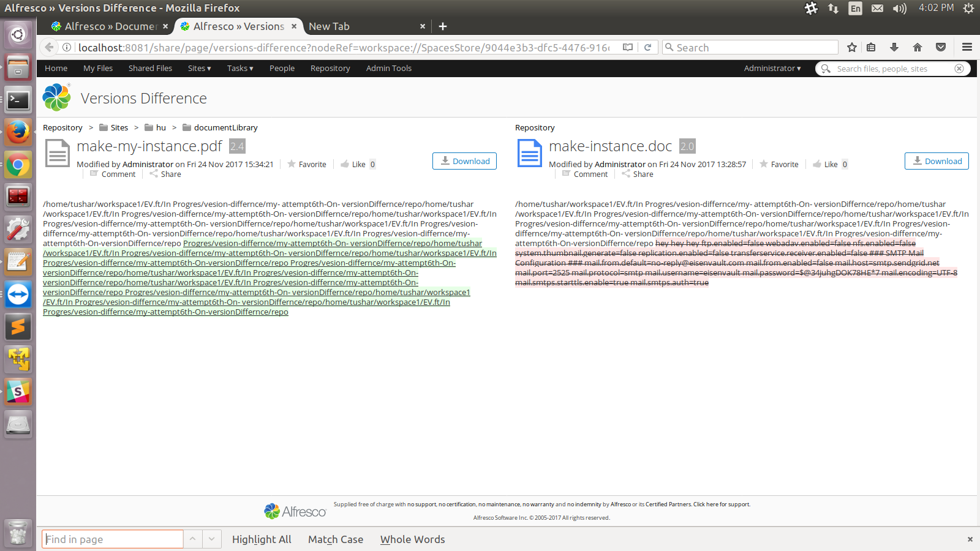Open hu breadcrumb folder

click(156, 127)
